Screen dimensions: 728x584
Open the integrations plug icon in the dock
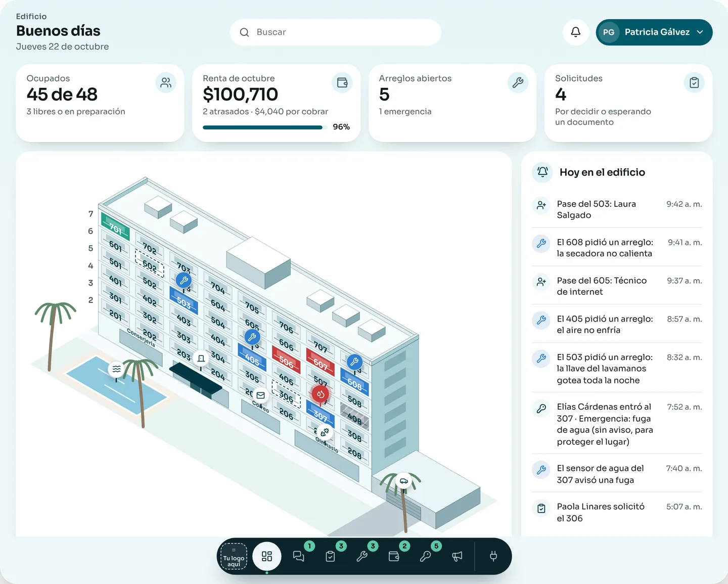[x=493, y=556]
